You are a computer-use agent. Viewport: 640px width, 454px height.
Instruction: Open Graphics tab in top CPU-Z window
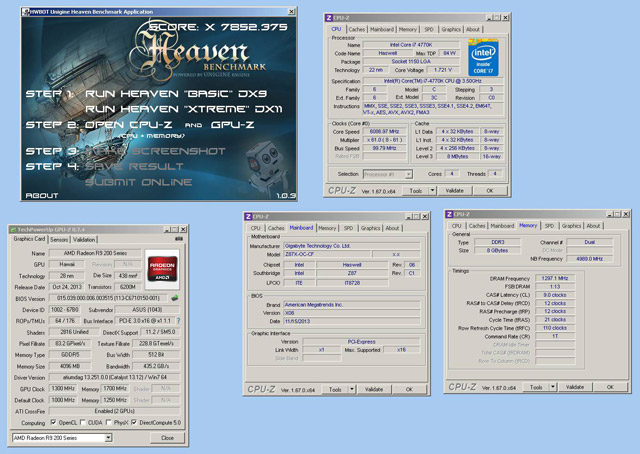pyautogui.click(x=451, y=29)
